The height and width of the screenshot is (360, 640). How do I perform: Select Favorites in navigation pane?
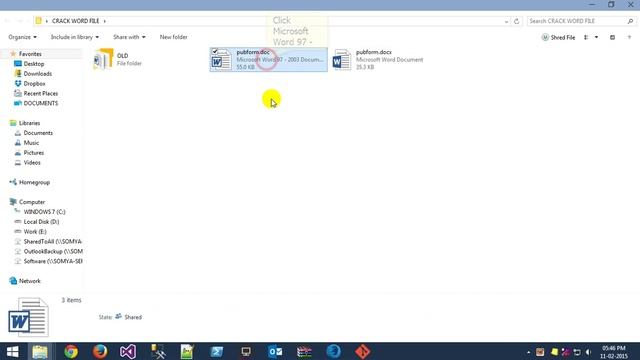point(30,54)
